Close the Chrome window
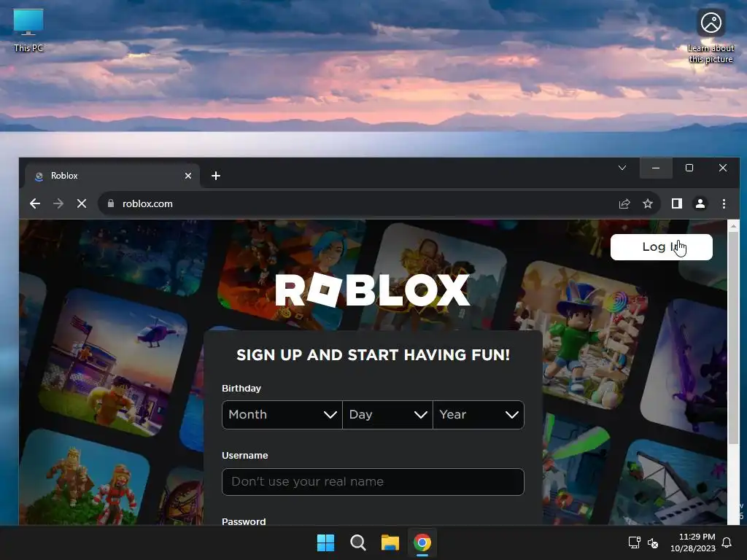The height and width of the screenshot is (560, 747). [x=723, y=168]
